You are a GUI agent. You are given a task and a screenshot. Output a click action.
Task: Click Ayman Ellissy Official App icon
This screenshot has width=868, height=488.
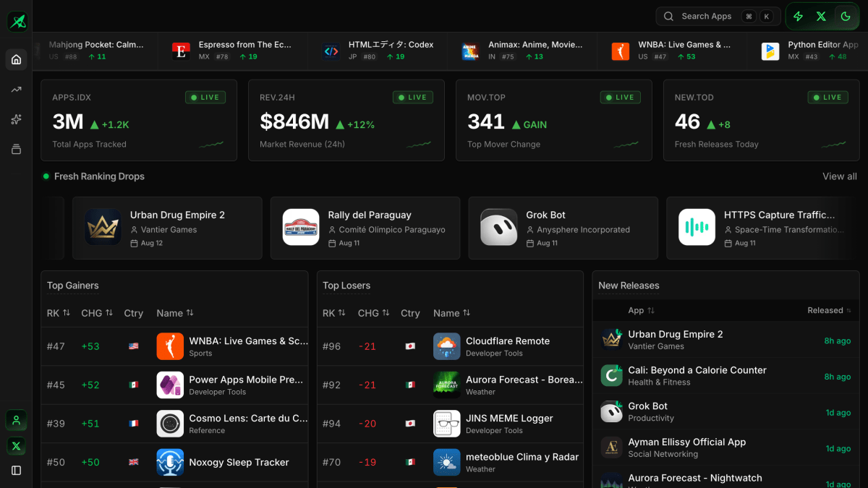click(612, 448)
